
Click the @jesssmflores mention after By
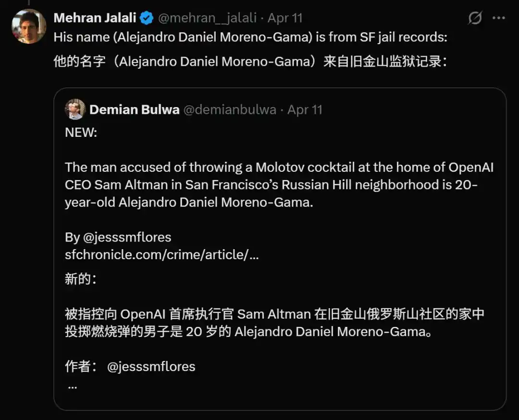(127, 237)
